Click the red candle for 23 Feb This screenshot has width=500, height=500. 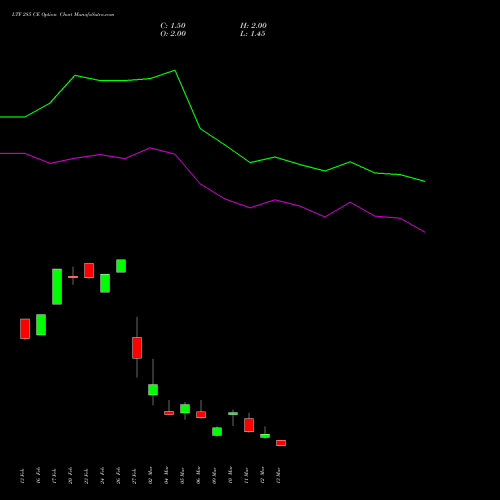coord(89,270)
